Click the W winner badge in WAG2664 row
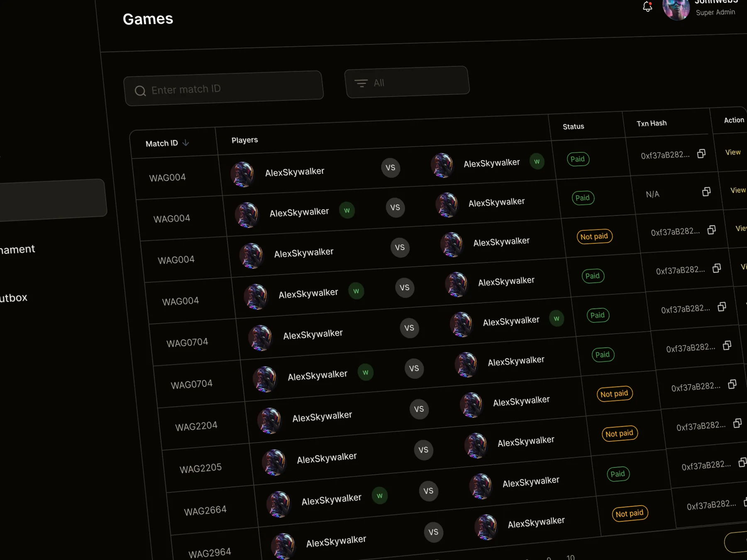 point(379,496)
